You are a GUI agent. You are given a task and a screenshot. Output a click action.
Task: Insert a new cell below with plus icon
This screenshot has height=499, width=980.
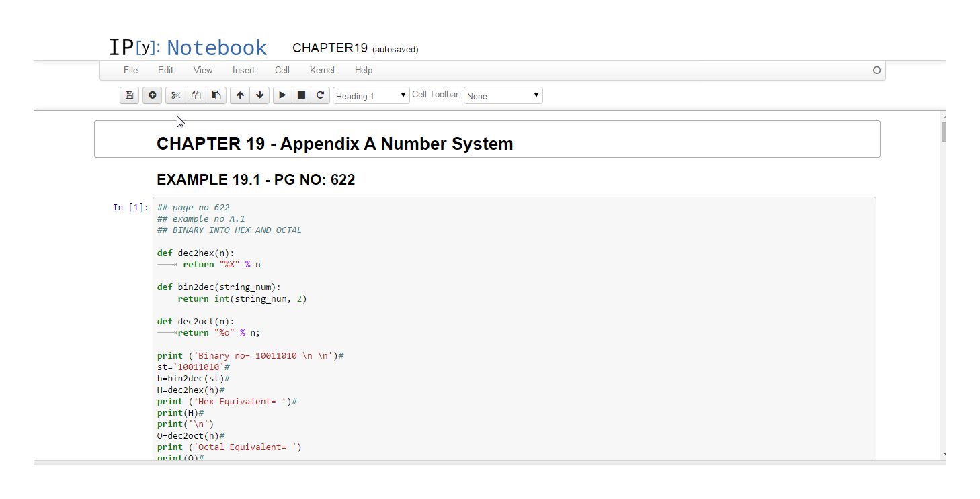point(152,95)
